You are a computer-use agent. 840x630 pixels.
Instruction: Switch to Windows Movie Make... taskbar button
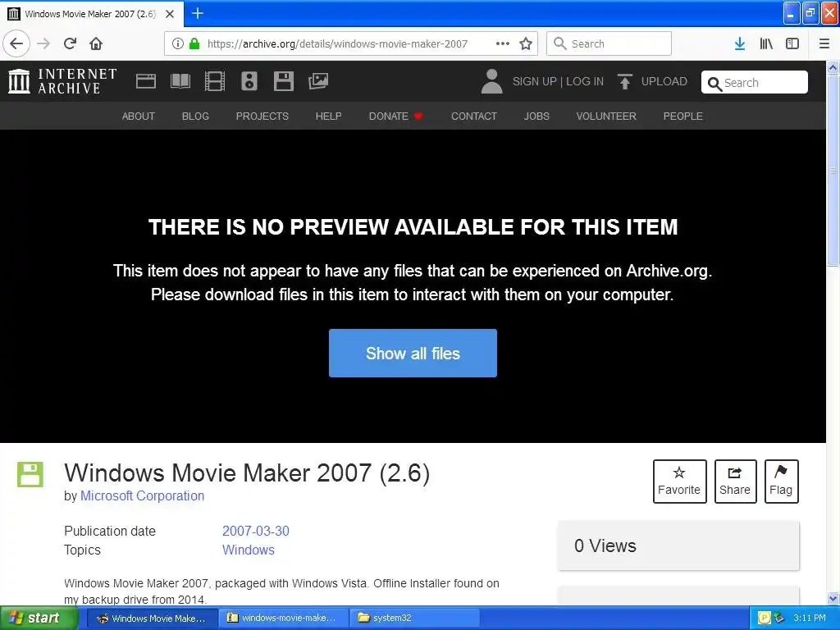point(152,618)
